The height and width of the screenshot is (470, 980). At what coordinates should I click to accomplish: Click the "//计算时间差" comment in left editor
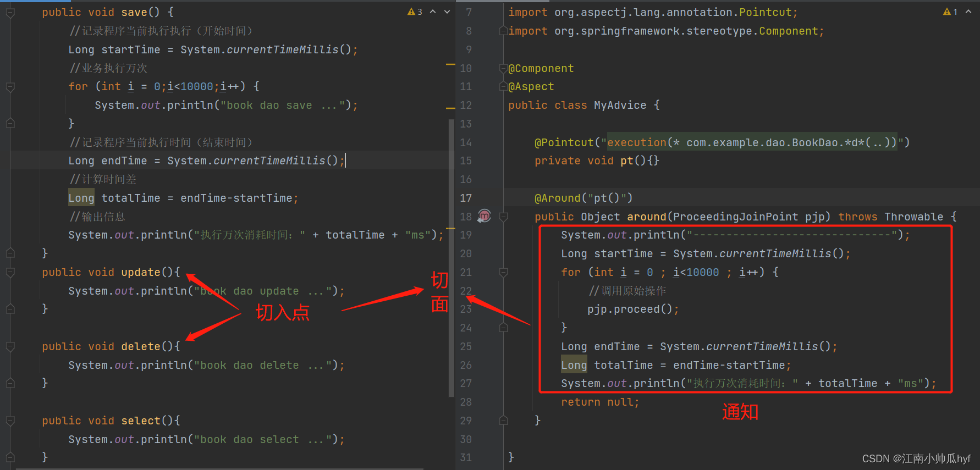[103, 179]
